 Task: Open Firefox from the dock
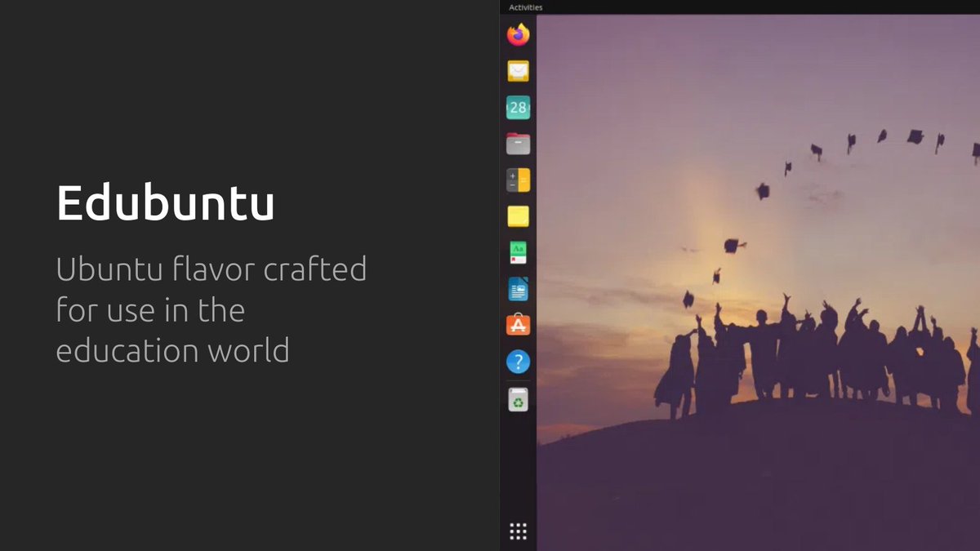coord(518,36)
